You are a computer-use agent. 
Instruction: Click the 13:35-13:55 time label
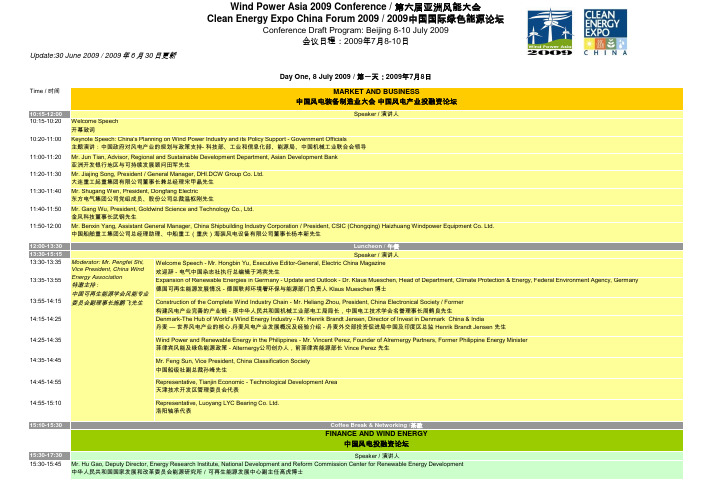(45, 280)
